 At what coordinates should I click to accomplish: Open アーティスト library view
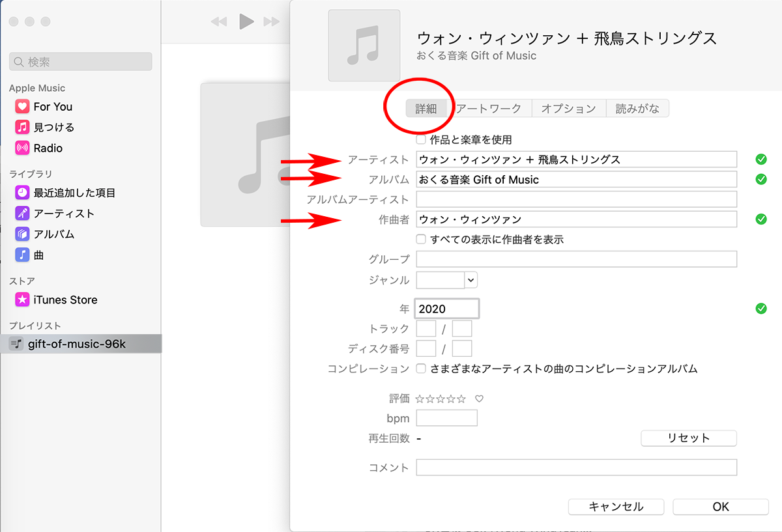point(63,214)
